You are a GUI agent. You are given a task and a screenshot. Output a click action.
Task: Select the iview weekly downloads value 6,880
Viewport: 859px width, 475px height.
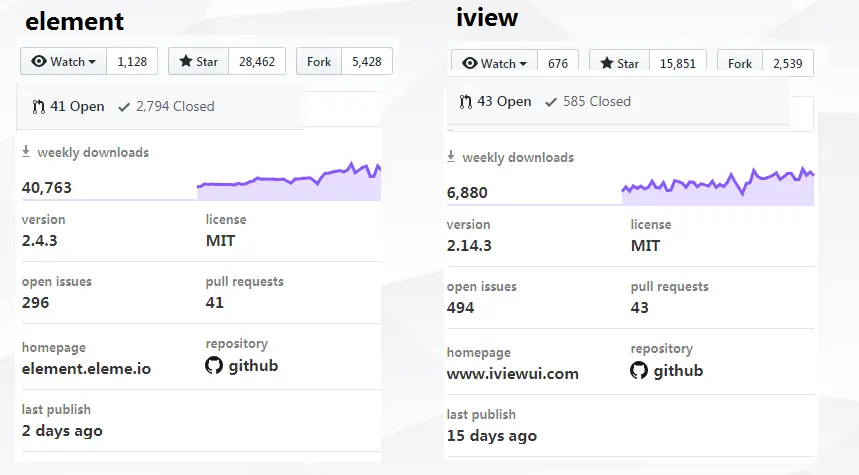pos(467,193)
